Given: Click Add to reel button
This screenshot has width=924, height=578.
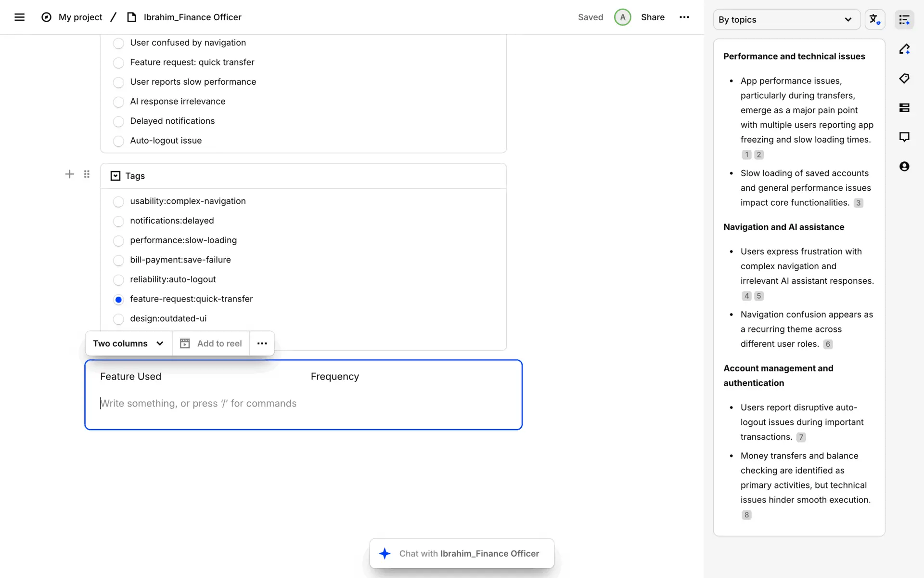Looking at the screenshot, I should pos(211,343).
